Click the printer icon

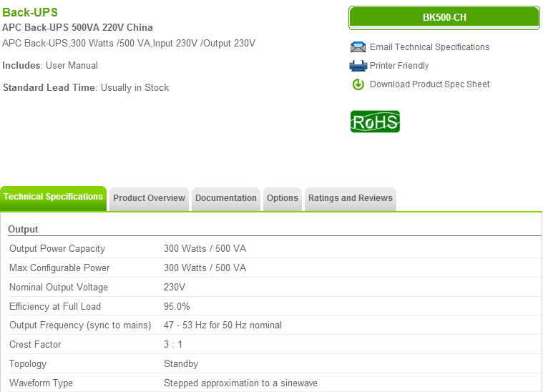pyautogui.click(x=358, y=65)
